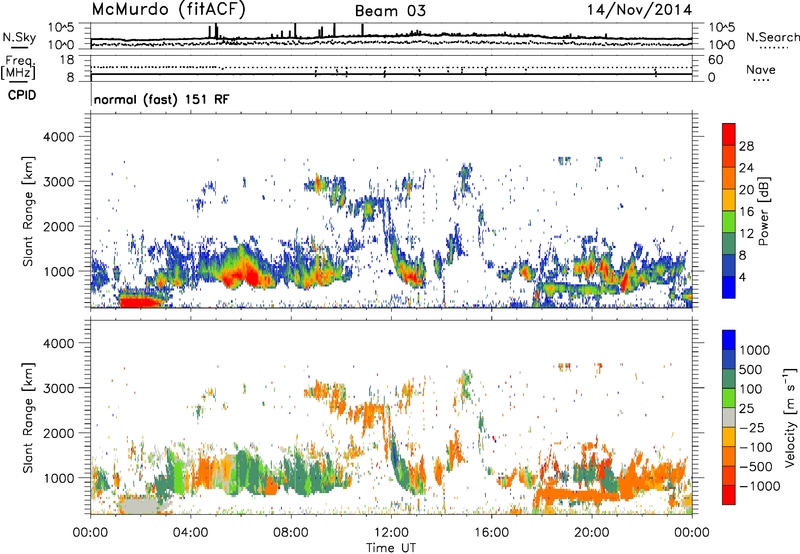Click the 12:00 time axis label
The image size is (800, 554).
point(391,532)
